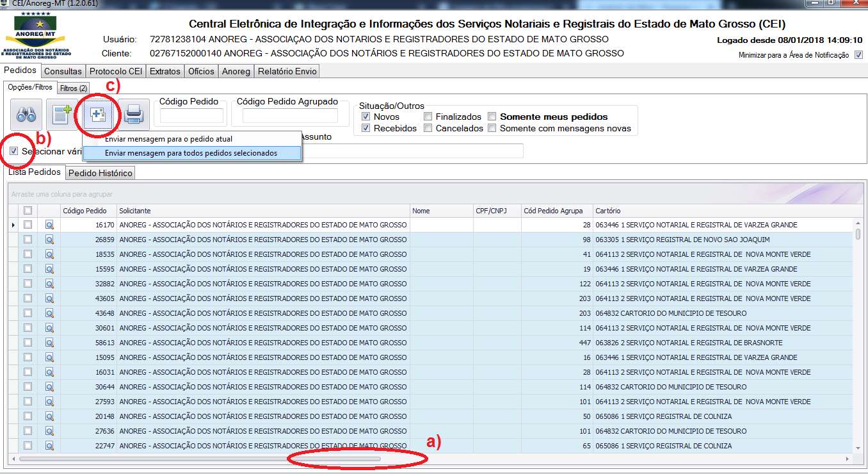Open details magnifier for pedido 16170

[49, 225]
